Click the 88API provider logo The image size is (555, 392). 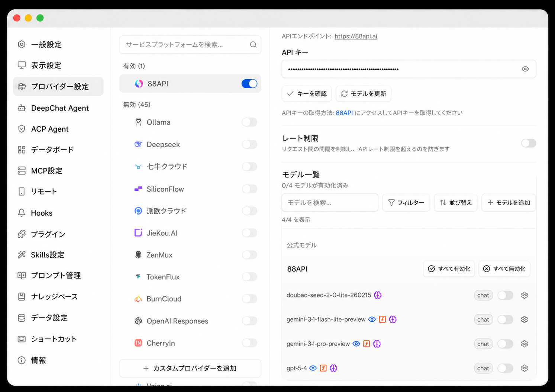click(139, 84)
